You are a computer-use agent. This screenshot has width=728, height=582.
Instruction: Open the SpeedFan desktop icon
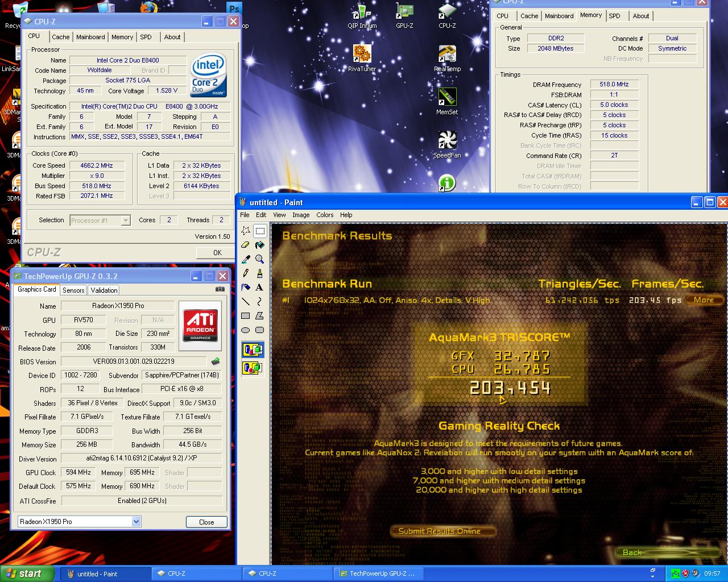[447, 145]
